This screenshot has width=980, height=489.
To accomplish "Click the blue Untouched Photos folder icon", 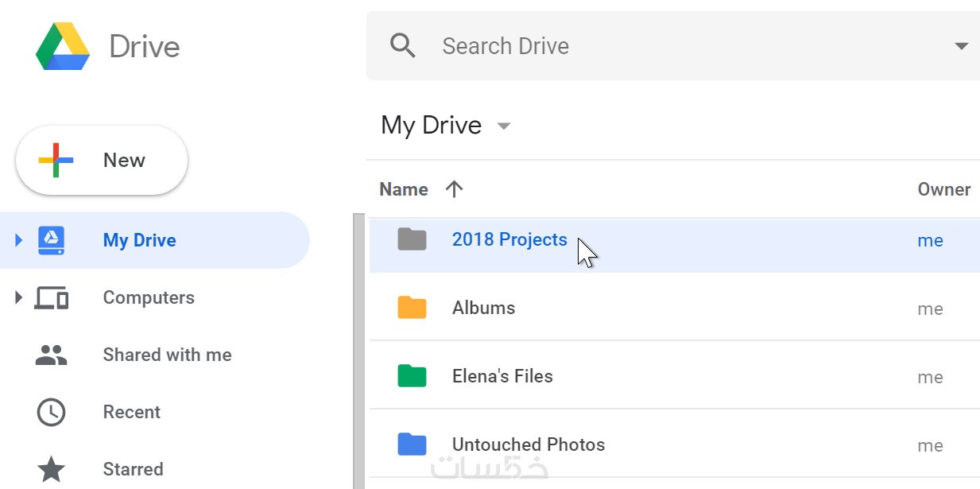I will [412, 444].
